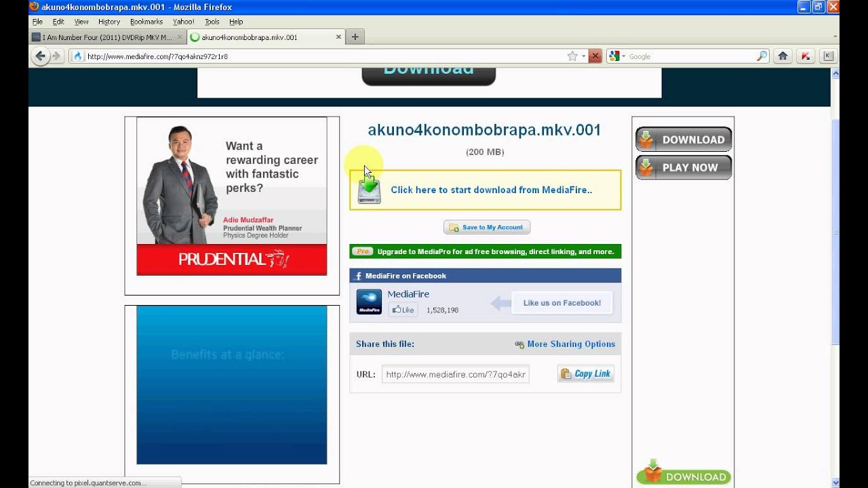
Task: Click the MediaFire page name link
Action: [408, 294]
